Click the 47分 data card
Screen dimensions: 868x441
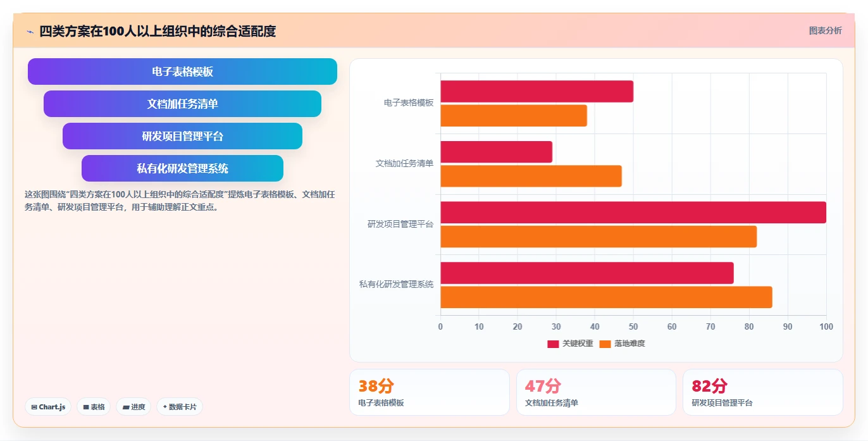596,392
